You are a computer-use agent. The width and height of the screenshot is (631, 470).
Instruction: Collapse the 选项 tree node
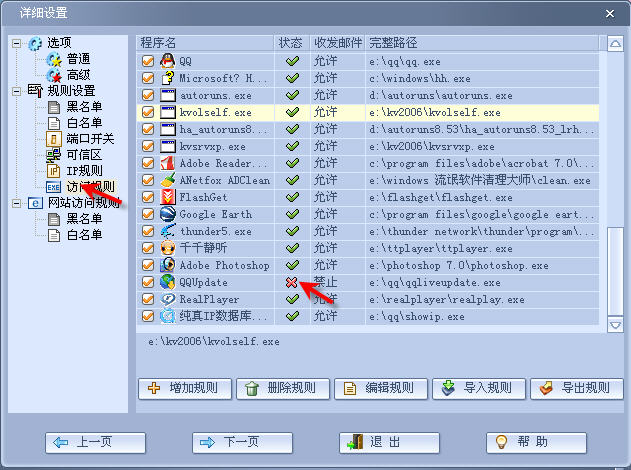(16, 43)
